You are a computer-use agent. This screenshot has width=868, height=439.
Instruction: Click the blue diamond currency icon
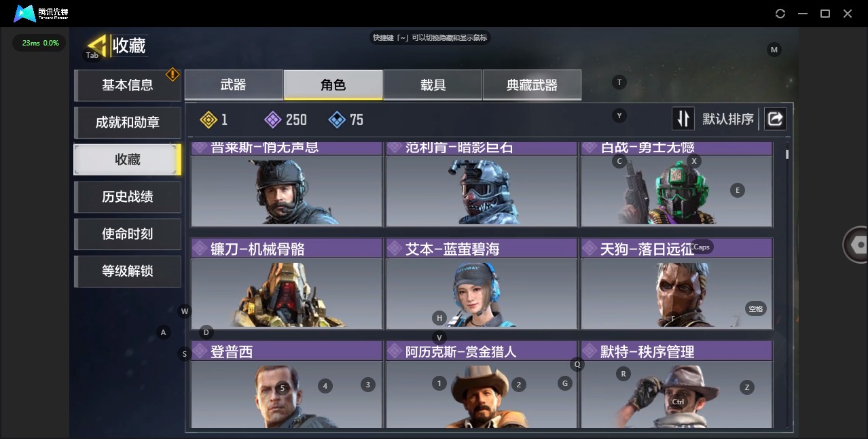coord(337,120)
